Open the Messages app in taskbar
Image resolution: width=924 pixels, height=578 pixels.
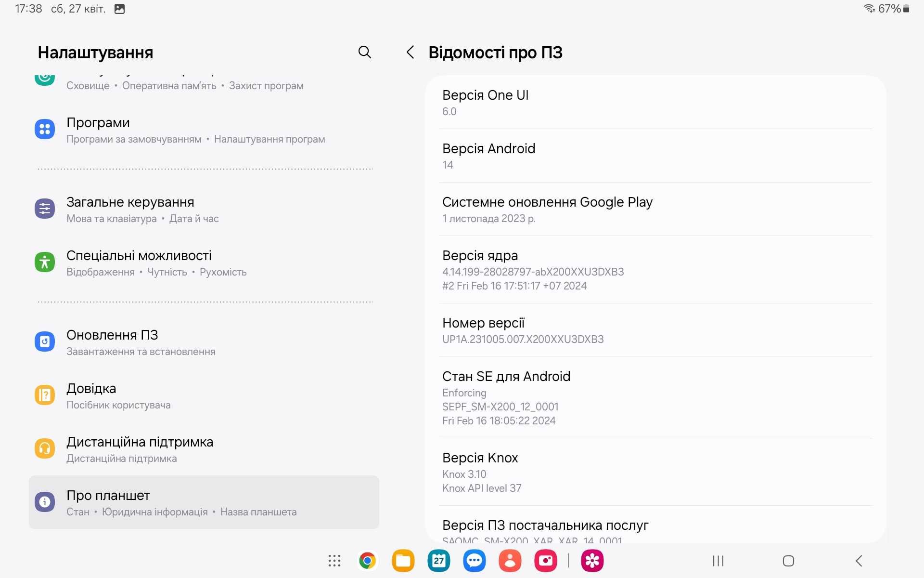click(x=475, y=561)
